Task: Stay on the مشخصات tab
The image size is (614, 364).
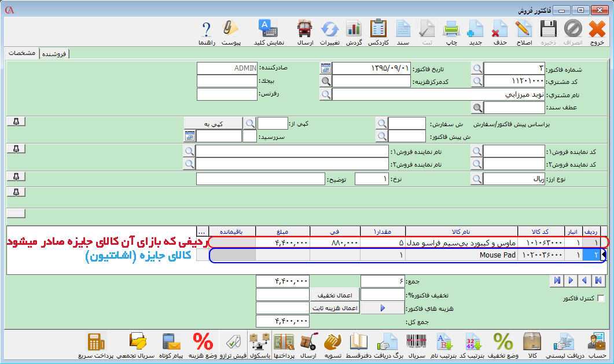Action: [x=23, y=52]
